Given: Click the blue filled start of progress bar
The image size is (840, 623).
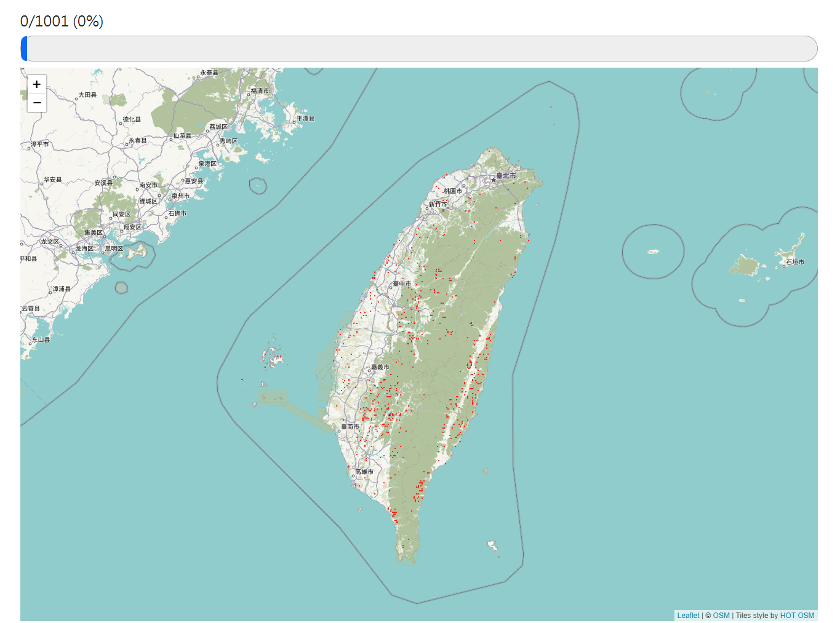Looking at the screenshot, I should point(24,49).
